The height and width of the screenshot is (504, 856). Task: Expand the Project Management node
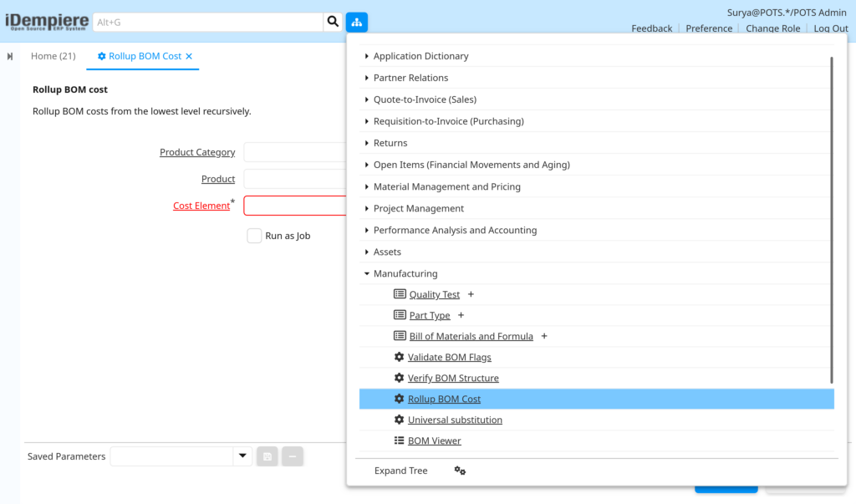[367, 209]
